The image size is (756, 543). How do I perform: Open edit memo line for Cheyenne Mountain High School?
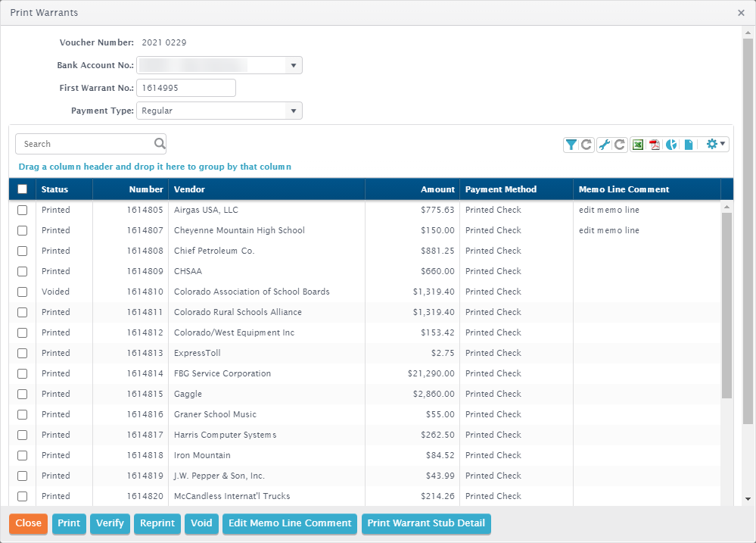[609, 230]
